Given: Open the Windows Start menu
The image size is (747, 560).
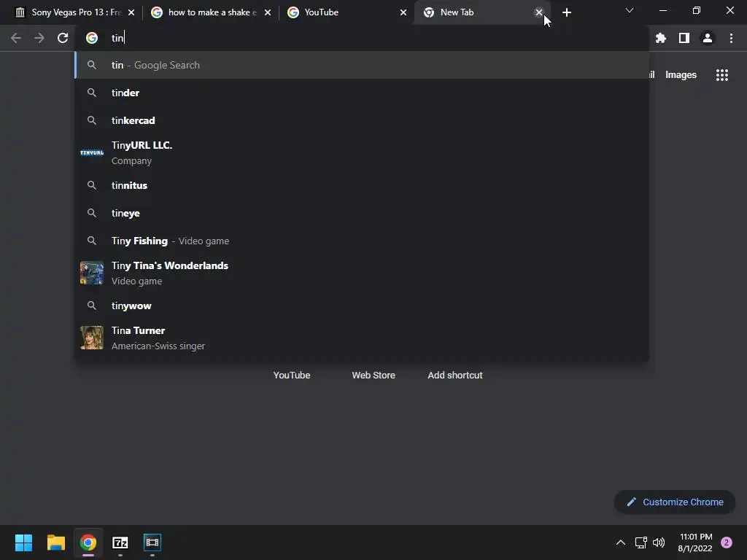Looking at the screenshot, I should 23,542.
